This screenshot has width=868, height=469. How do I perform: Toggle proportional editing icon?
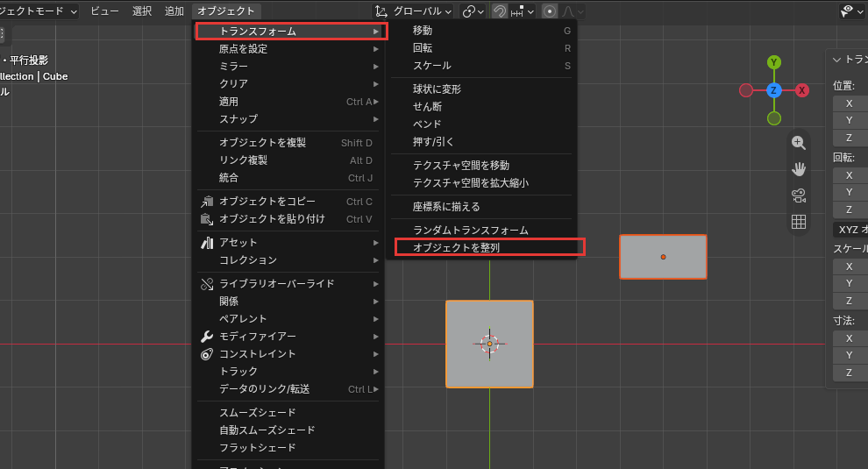pyautogui.click(x=549, y=11)
